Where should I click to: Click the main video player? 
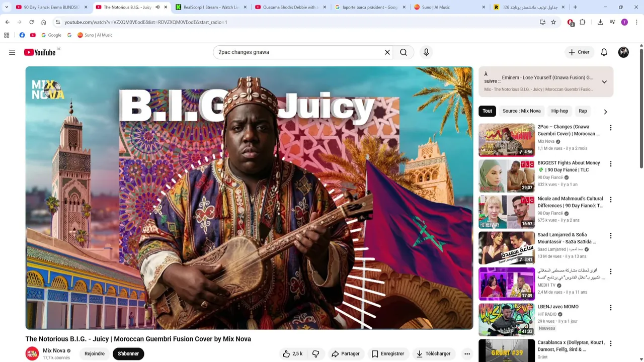point(249,198)
